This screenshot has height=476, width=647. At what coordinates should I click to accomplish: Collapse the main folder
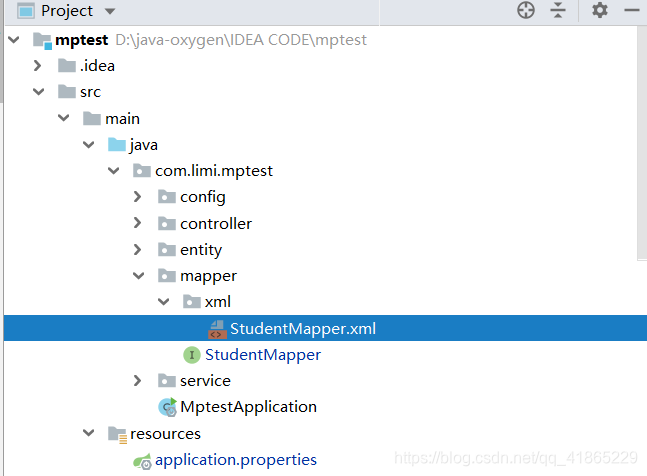tap(64, 118)
